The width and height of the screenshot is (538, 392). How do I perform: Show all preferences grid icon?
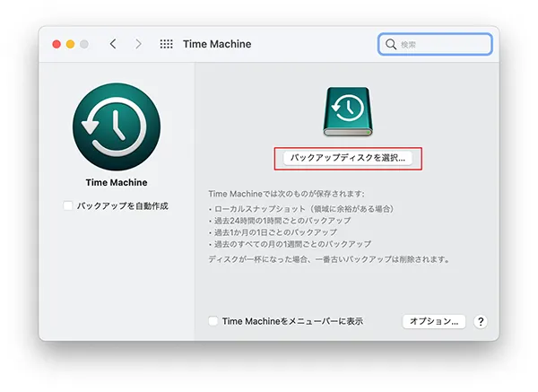(167, 44)
